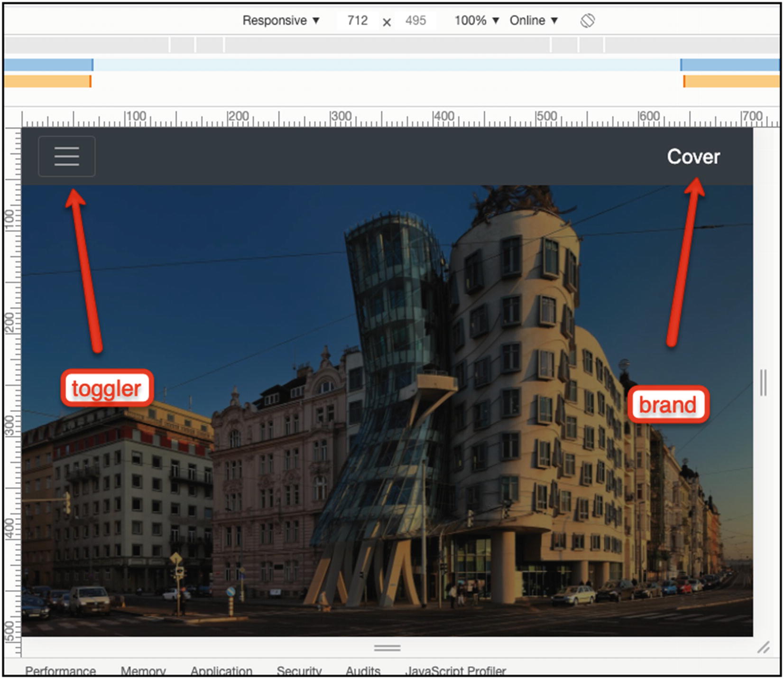Open the Audits tab
The image size is (784, 679).
[363, 670]
